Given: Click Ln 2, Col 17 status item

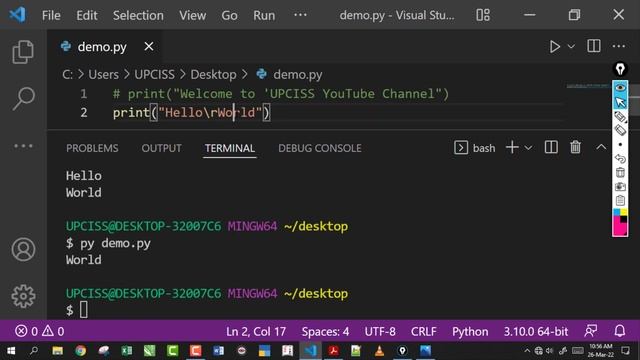Looking at the screenshot, I should [256, 331].
